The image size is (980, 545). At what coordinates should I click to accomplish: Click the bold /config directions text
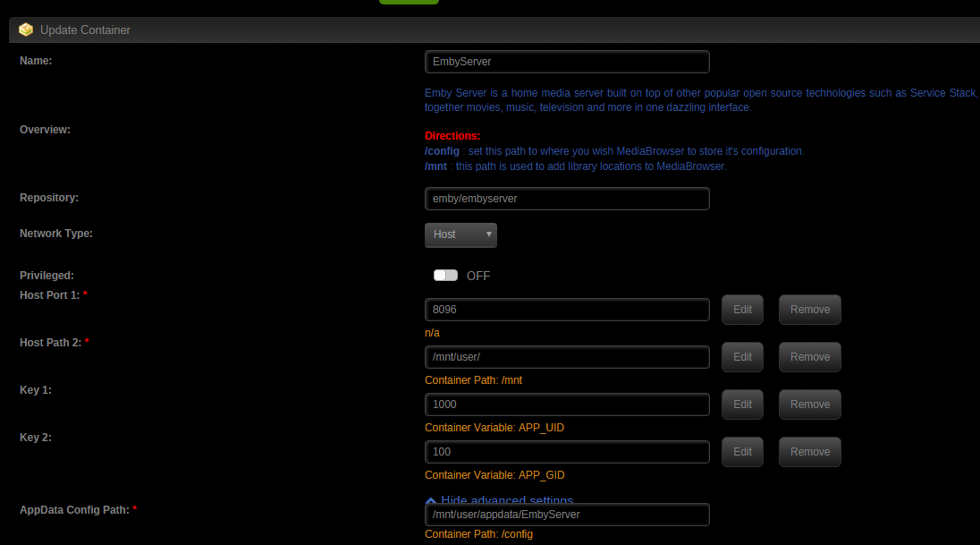(442, 151)
